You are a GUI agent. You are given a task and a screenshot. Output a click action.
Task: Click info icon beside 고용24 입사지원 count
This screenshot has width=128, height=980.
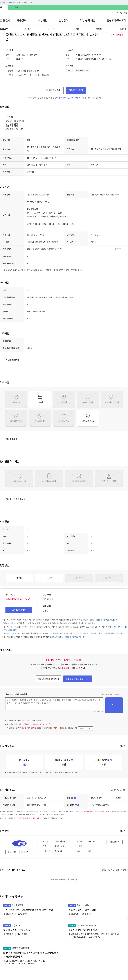tap(111, 759)
